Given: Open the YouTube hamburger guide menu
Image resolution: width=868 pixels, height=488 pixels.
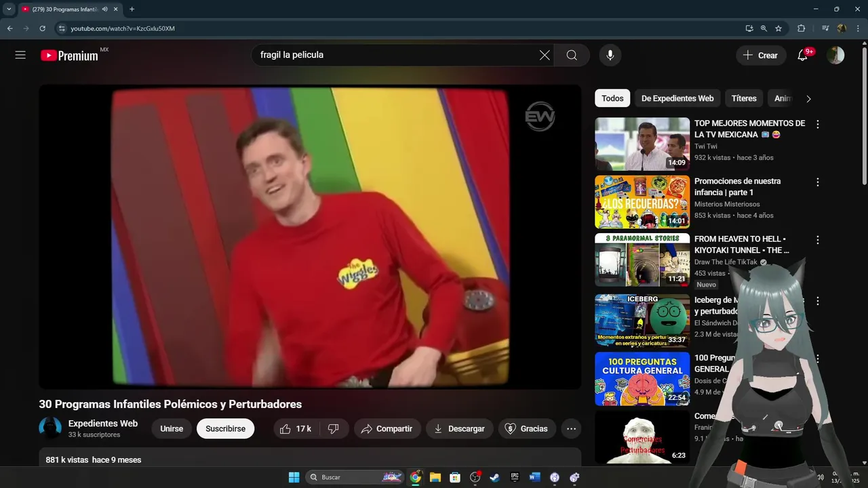Looking at the screenshot, I should coord(20,55).
